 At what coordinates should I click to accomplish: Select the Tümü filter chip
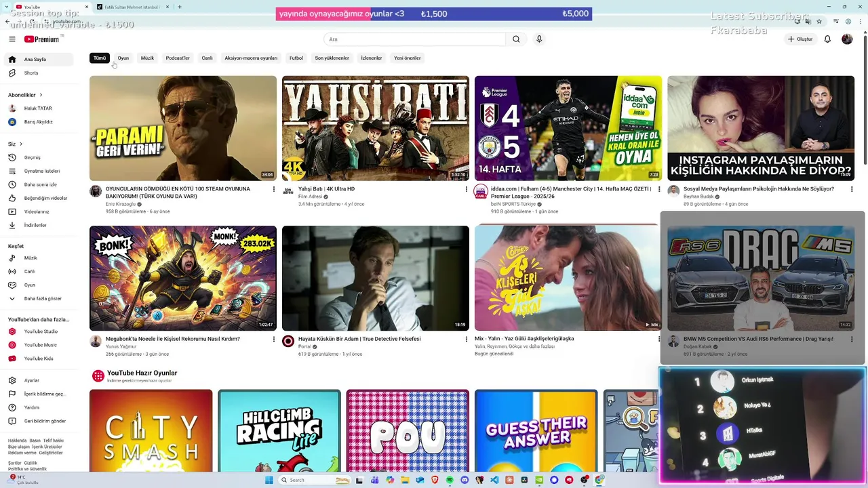[100, 58]
